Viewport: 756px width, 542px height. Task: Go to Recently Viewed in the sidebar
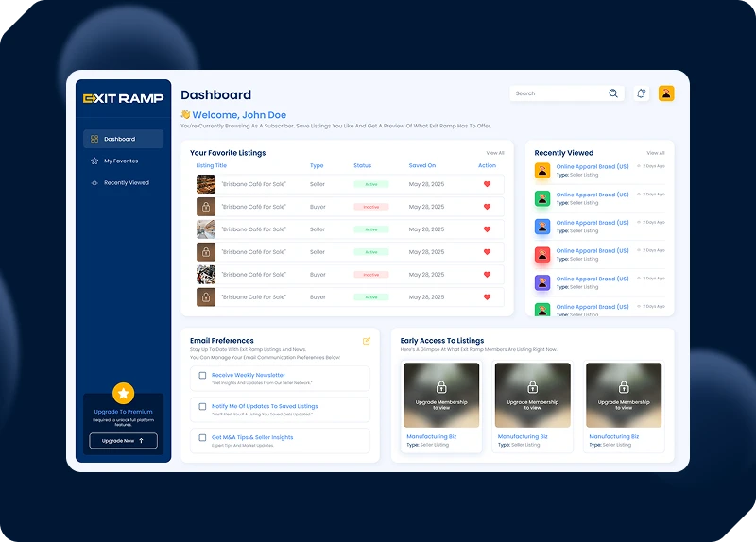[126, 183]
